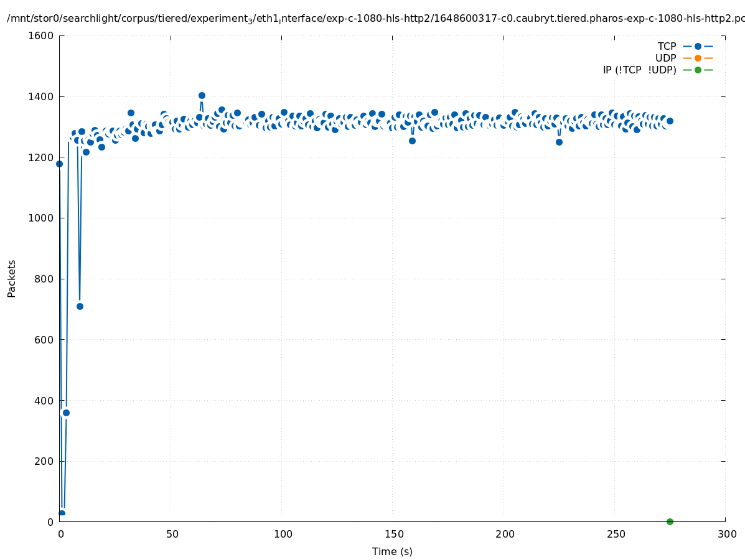Click the 150 x-axis tick label
Screen dimensions: 745x560
392,534
